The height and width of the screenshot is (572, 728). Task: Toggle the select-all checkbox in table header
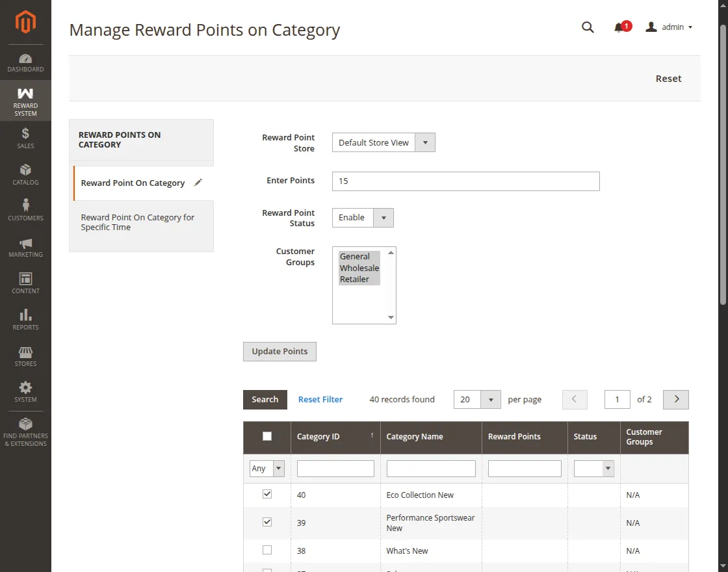(x=267, y=436)
